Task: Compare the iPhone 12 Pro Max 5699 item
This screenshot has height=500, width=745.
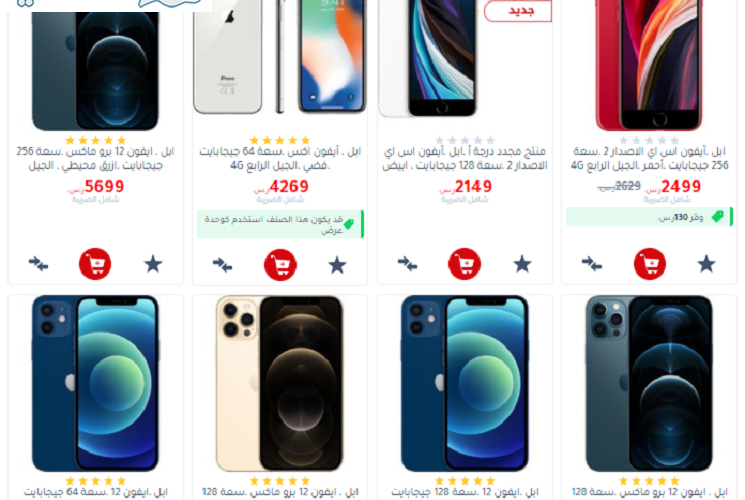Action: click(x=38, y=263)
